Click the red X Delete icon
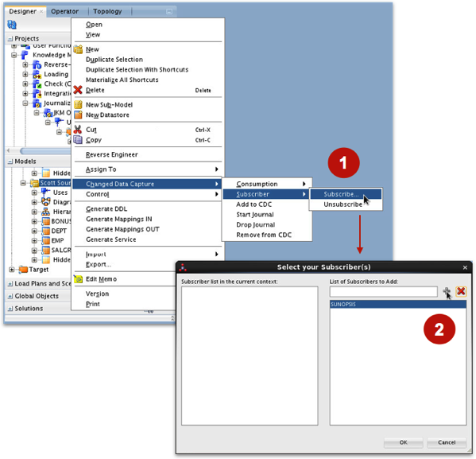This screenshot has width=476, height=459. click(78, 90)
